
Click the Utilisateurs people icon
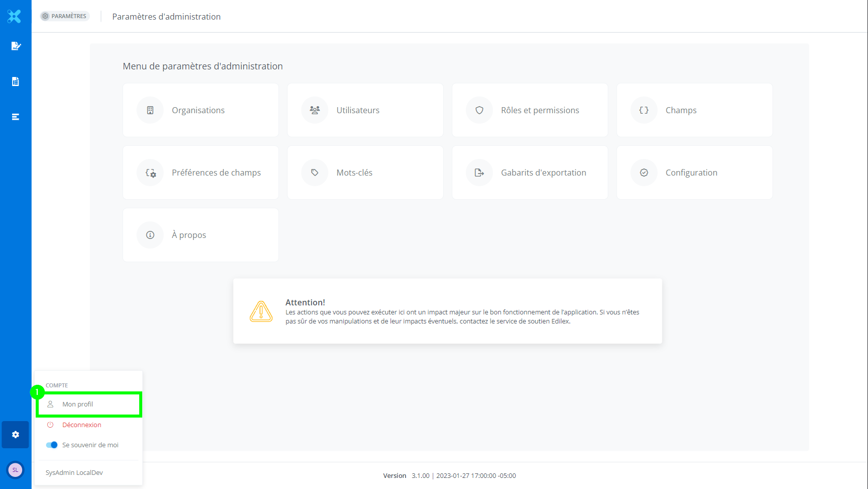[x=315, y=110]
